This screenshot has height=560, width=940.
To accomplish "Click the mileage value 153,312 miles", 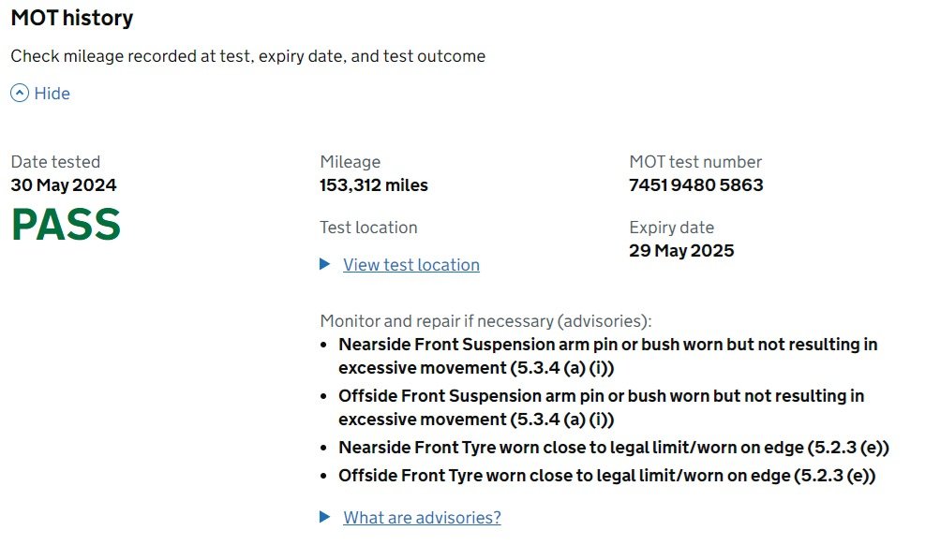I will click(x=374, y=185).
